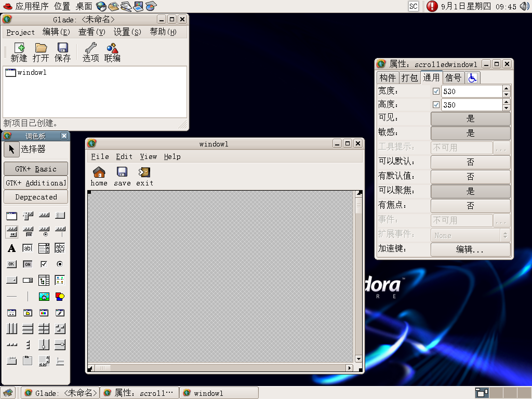Click the GTK+ Basic palette button
The image size is (532, 399).
[36, 169]
